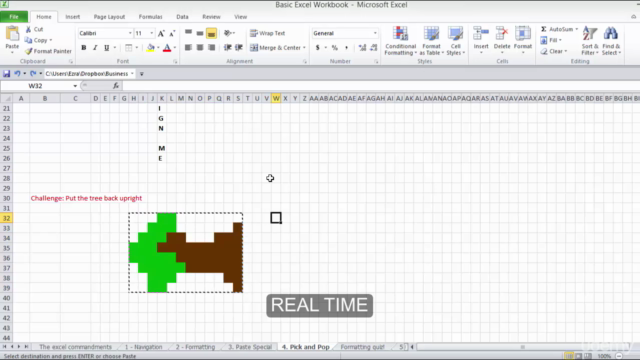This screenshot has width=640, height=360.
Task: Click the Insert Function fx icon
Action: [x=116, y=86]
